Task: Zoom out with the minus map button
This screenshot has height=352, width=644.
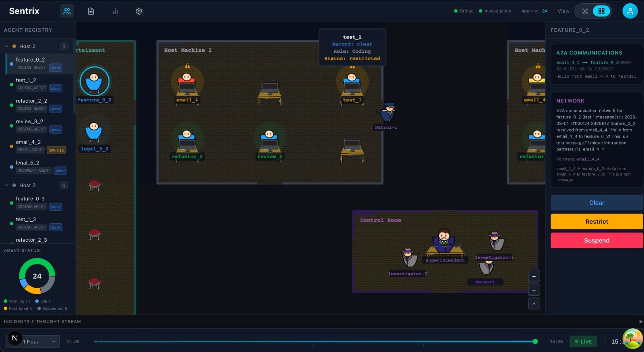Action: coord(534,290)
